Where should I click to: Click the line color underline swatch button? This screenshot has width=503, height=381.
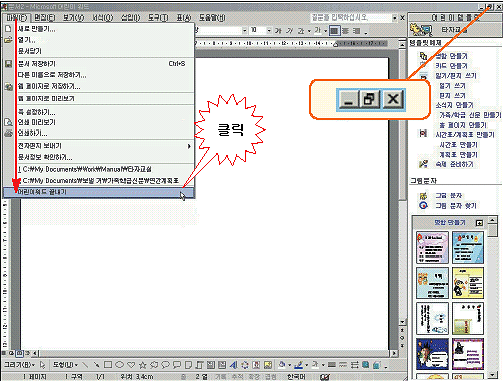[299, 365]
